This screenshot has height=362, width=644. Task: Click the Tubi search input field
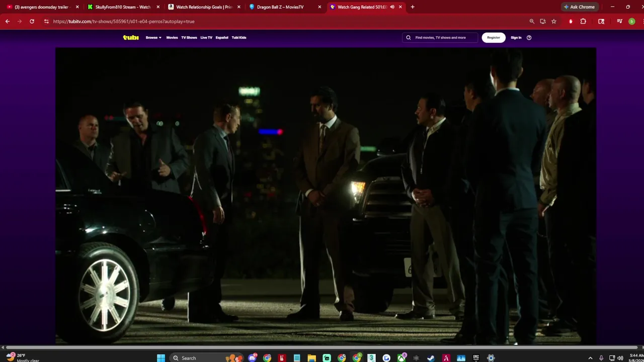click(x=440, y=38)
